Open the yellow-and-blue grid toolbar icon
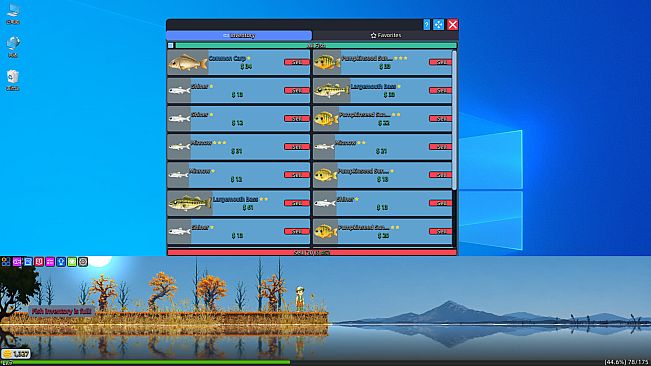This screenshot has height=366, width=651. coord(6,261)
